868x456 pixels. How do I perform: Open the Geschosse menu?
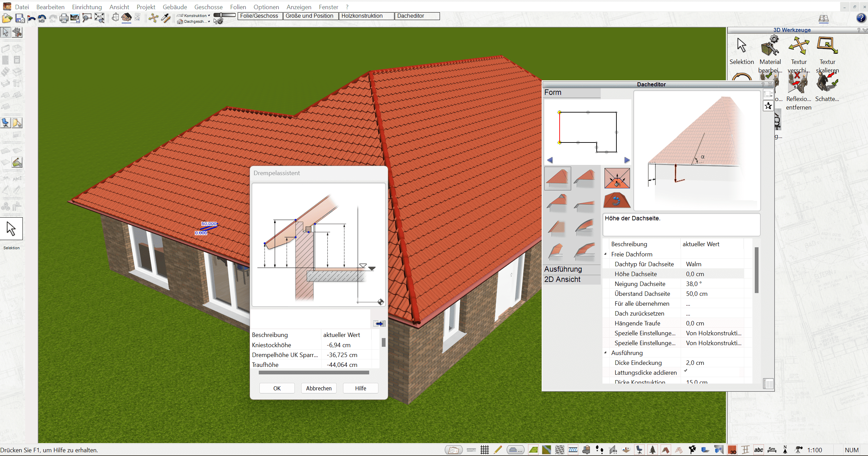click(x=208, y=7)
